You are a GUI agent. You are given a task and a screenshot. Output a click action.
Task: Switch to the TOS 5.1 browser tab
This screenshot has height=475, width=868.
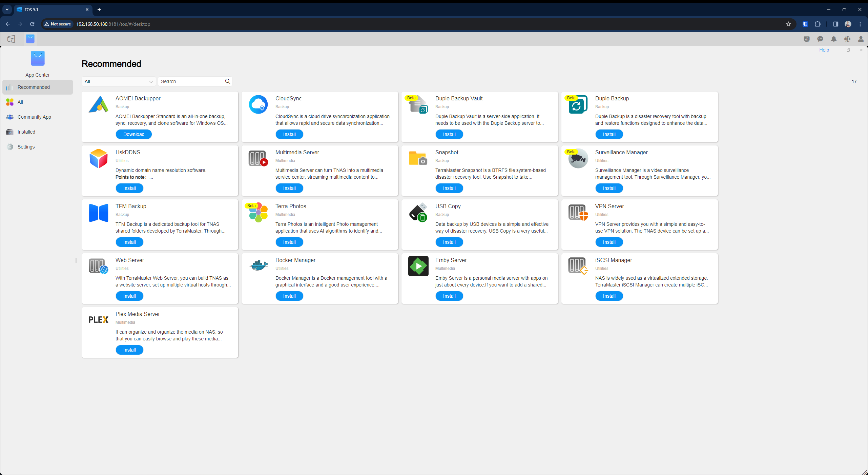click(x=53, y=9)
